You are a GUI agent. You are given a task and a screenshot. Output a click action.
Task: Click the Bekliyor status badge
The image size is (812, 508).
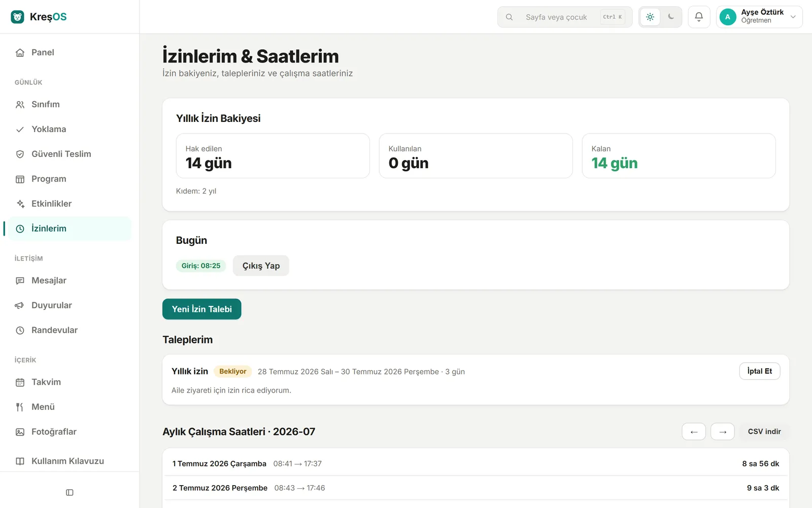tap(232, 371)
